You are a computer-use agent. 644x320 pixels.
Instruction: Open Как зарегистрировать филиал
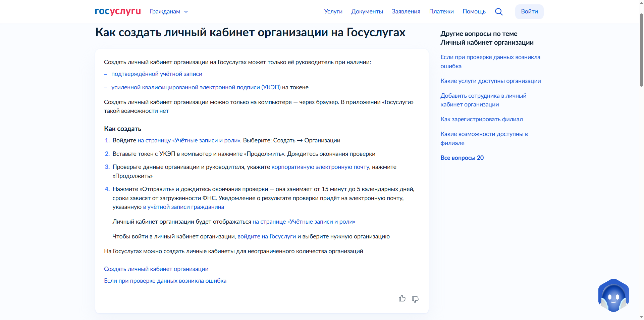pyautogui.click(x=481, y=119)
